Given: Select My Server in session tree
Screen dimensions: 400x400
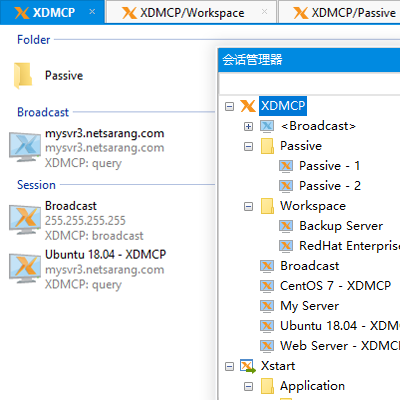Looking at the screenshot, I should [309, 306].
